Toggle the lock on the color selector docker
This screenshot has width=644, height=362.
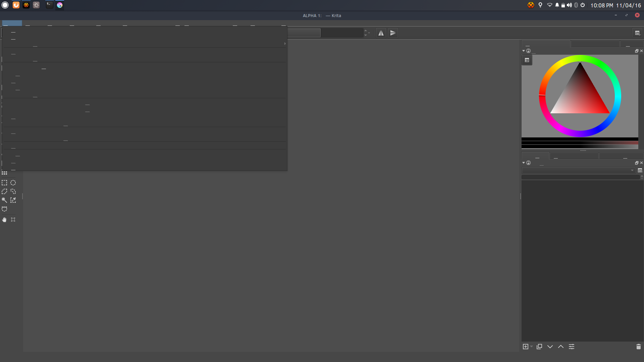[x=529, y=51]
